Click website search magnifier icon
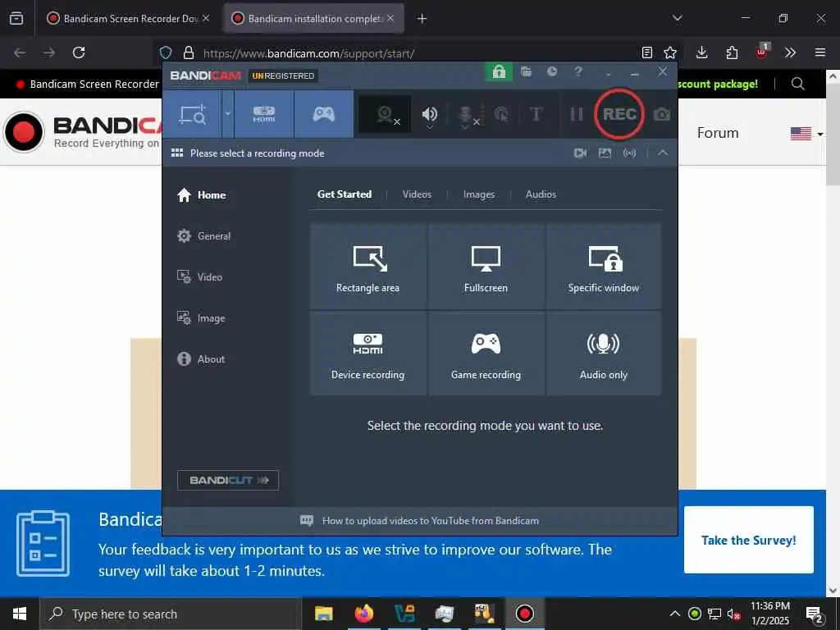 click(797, 84)
